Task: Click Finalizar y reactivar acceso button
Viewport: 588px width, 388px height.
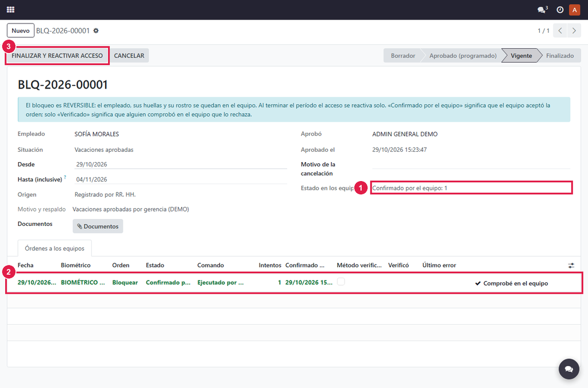Action: [x=57, y=56]
